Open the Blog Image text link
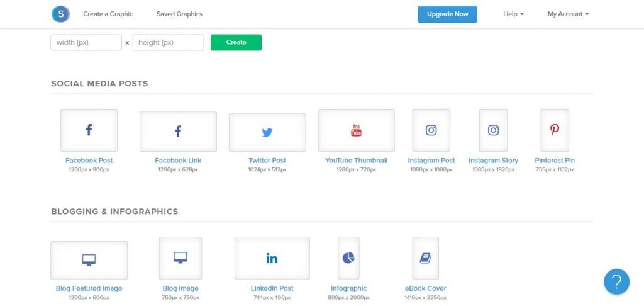This screenshot has height=306, width=644. [x=180, y=288]
